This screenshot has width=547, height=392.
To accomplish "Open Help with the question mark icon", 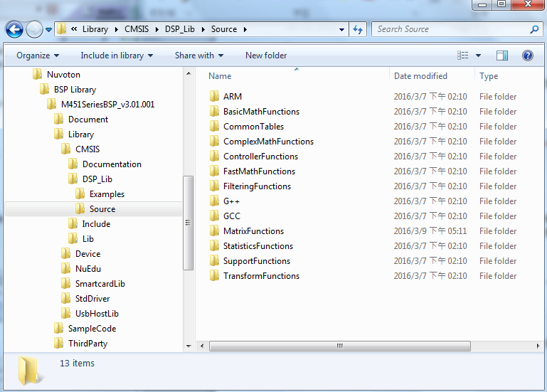I will tap(528, 55).
